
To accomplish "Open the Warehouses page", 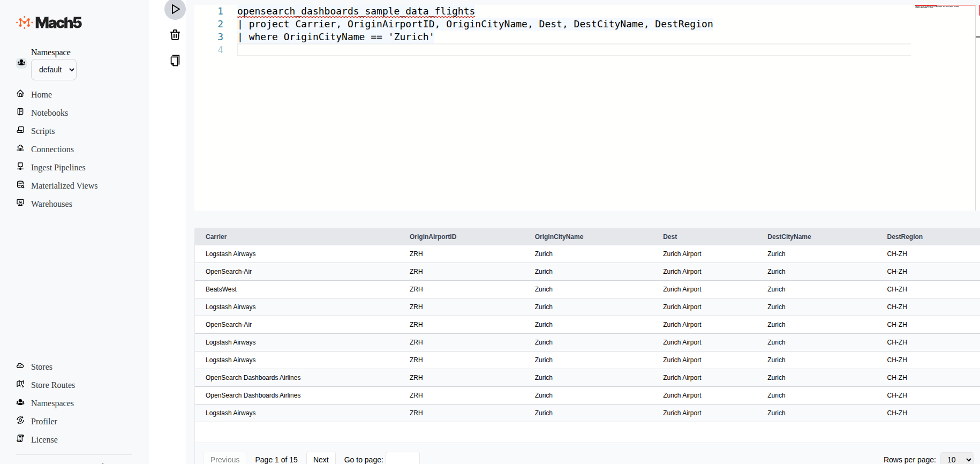I will [x=51, y=204].
